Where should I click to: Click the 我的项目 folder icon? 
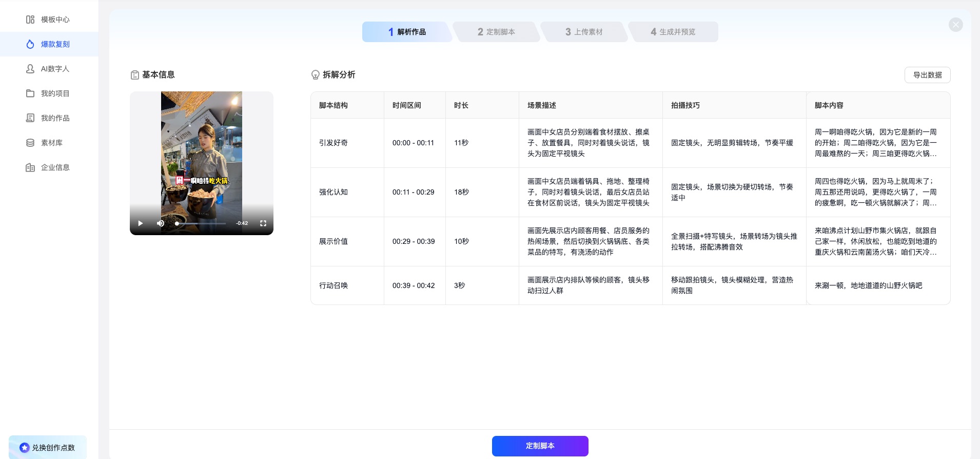point(30,93)
